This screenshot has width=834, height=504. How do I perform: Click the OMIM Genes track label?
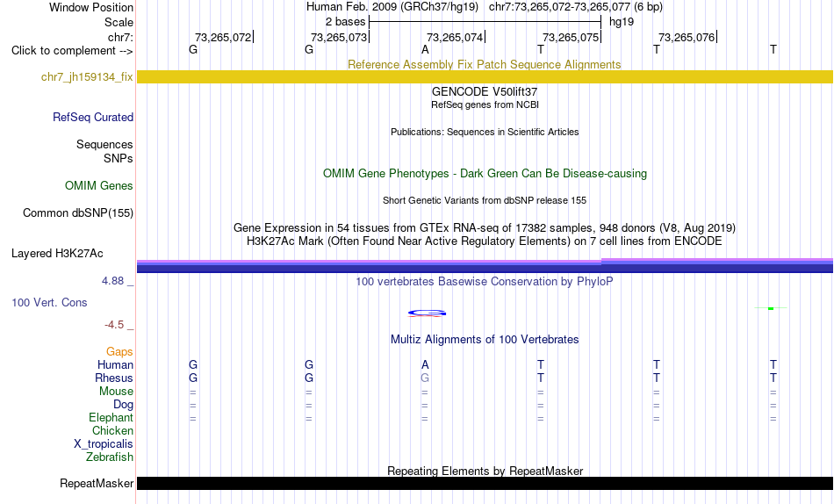(99, 186)
